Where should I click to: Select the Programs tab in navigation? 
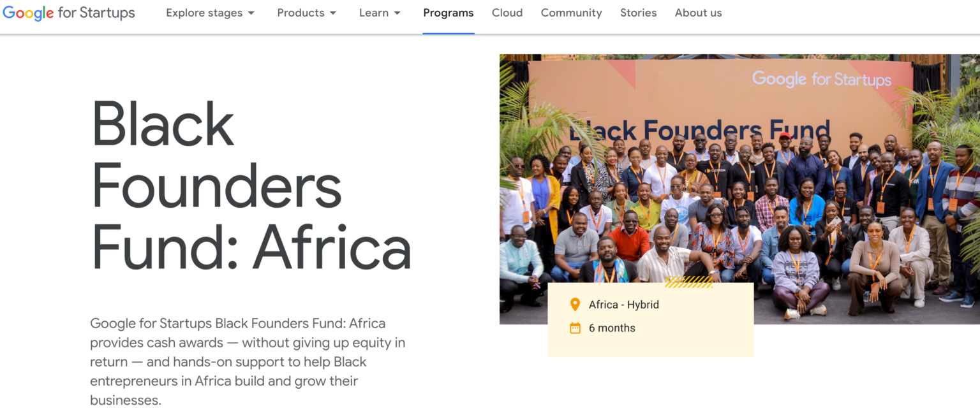(448, 13)
